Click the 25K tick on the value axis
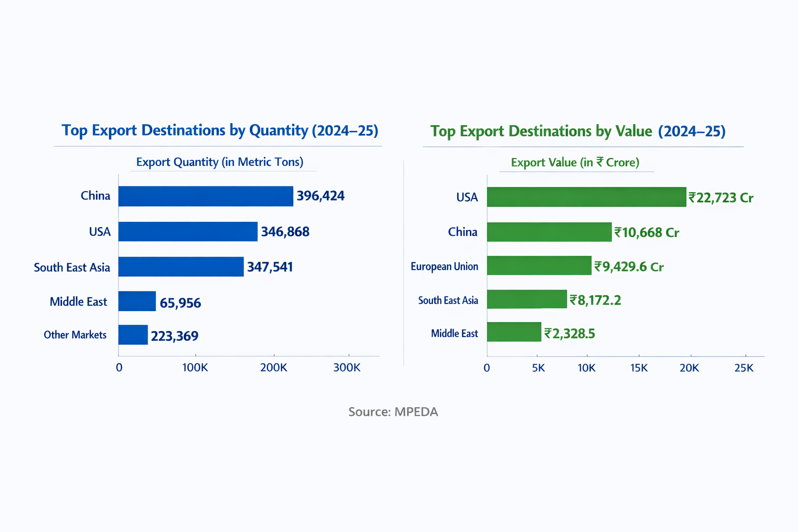 (744, 367)
